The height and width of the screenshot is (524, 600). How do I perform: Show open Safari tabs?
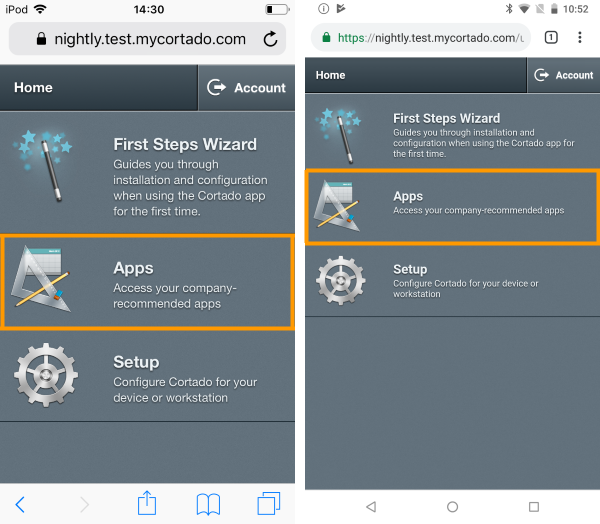coord(269,503)
